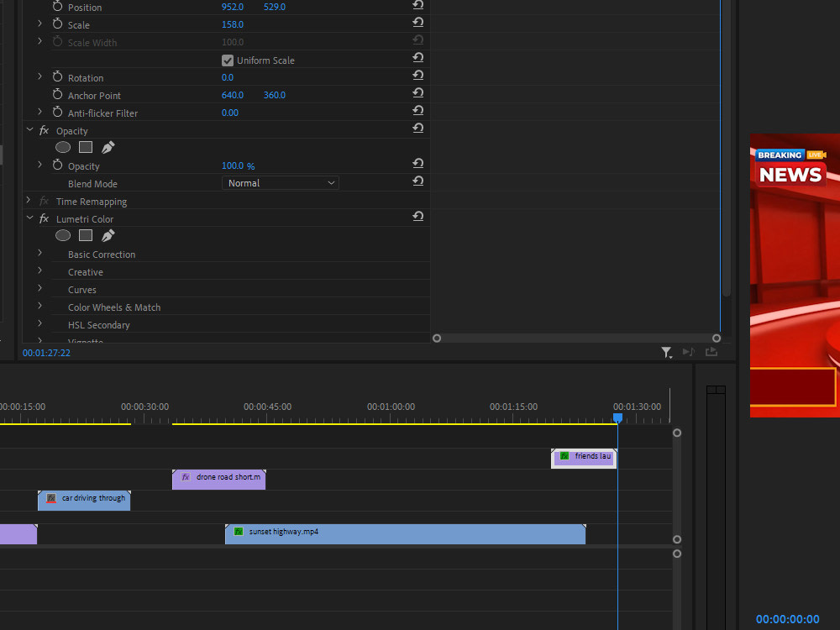Click Scale value 158.0
The image size is (840, 630).
pos(233,24)
